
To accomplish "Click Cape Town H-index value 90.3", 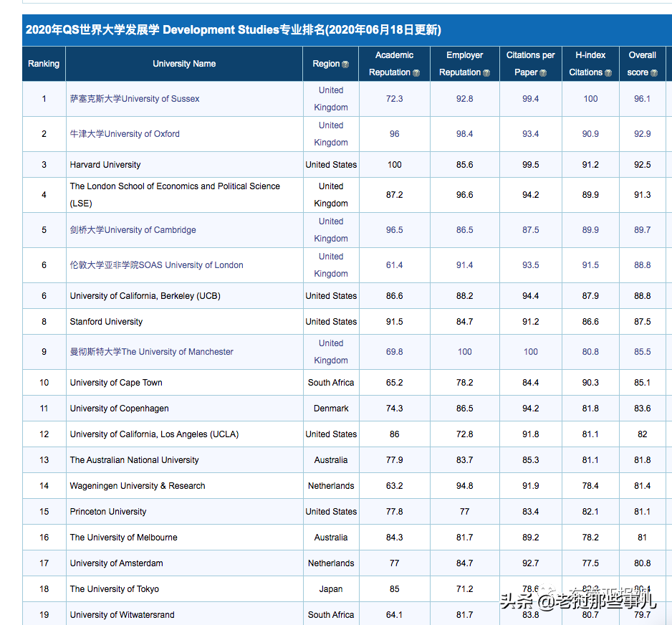I will pyautogui.click(x=590, y=382).
